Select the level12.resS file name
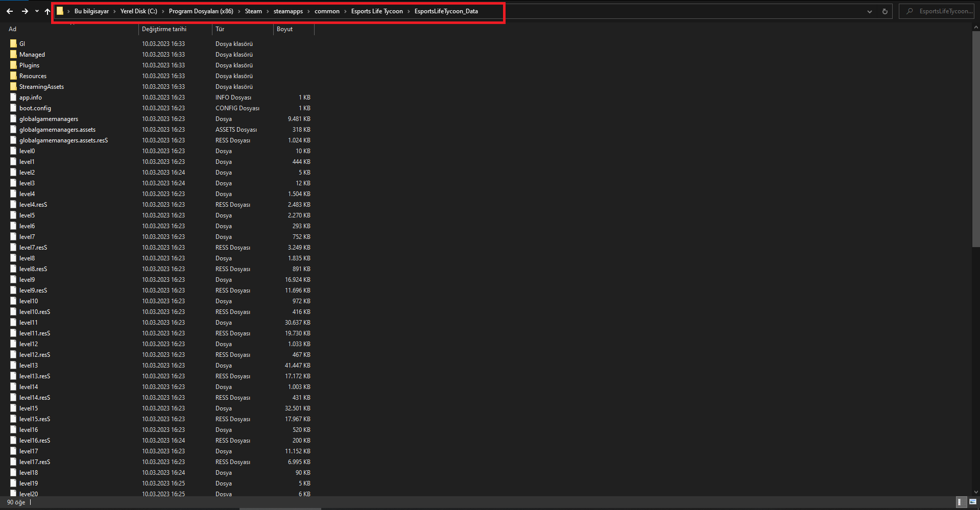The height and width of the screenshot is (510, 980). pos(35,354)
